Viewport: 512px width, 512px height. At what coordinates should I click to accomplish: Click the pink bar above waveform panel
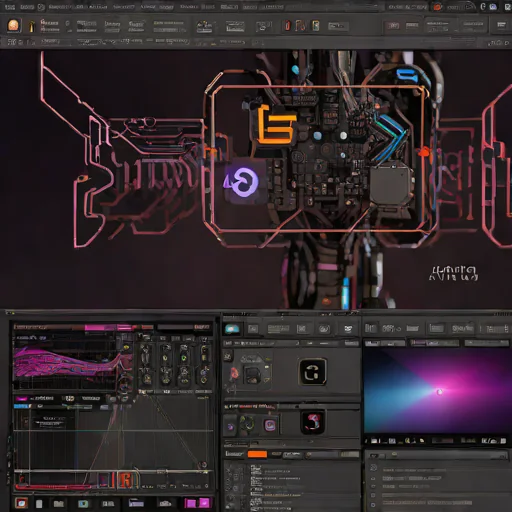click(x=108, y=328)
